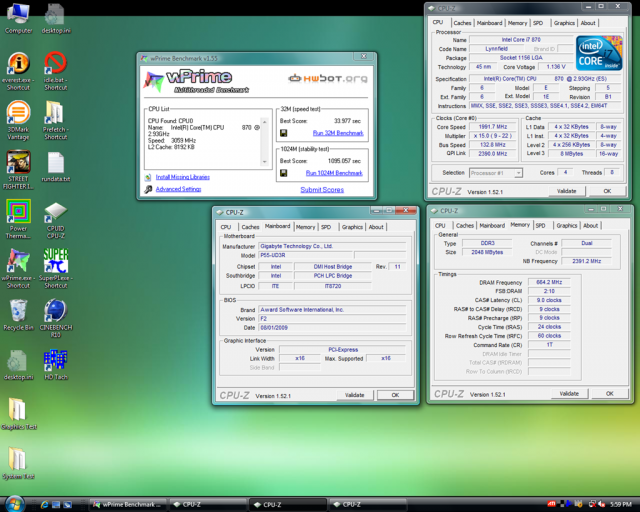Viewport: 640px width, 512px height.
Task: Click the hwbot.org logo in wPrime
Action: (x=328, y=78)
